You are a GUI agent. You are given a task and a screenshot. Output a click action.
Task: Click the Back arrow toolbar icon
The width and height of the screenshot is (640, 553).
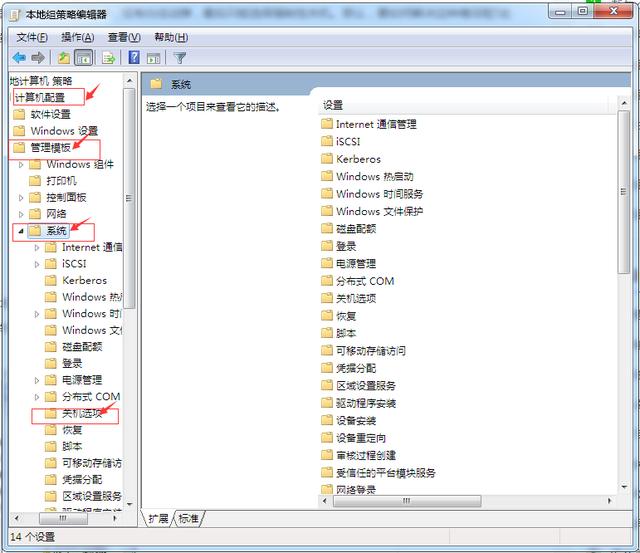point(19,58)
